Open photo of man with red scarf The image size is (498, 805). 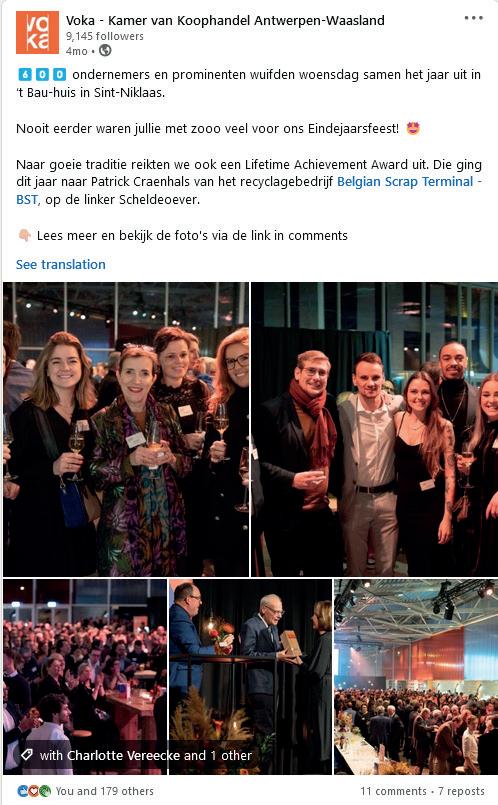[x=374, y=429]
